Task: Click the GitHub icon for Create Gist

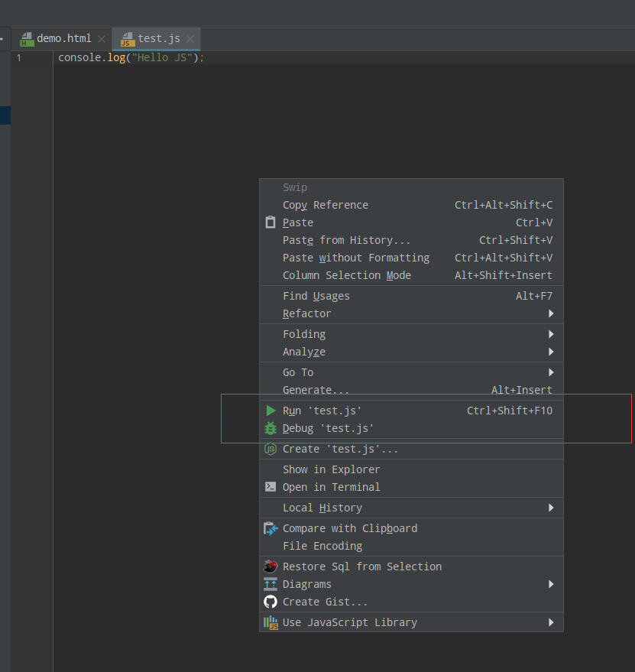Action: coord(271,602)
